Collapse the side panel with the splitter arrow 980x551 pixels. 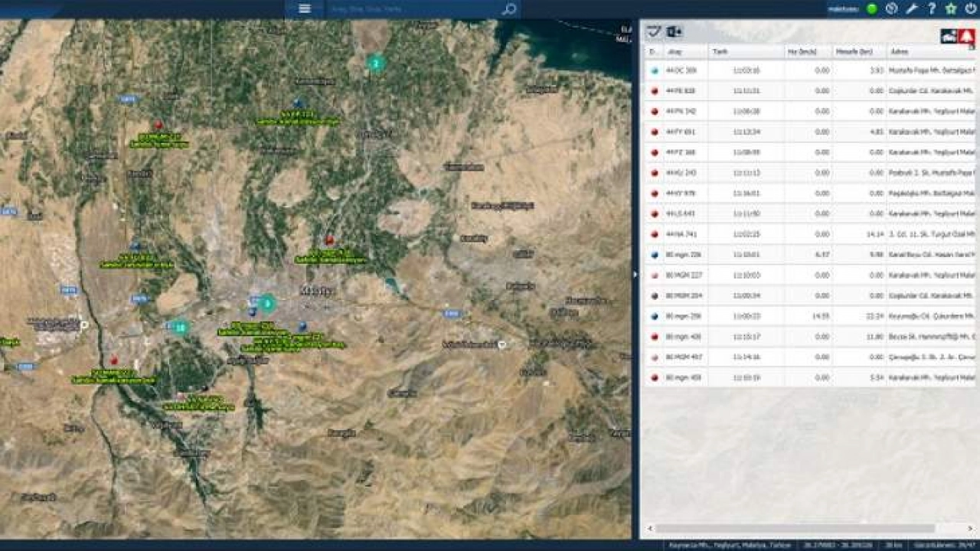(x=635, y=274)
